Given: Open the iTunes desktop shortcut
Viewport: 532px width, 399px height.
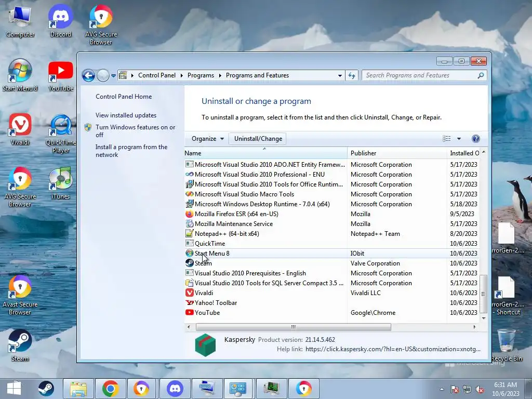Looking at the screenshot, I should coord(60,183).
